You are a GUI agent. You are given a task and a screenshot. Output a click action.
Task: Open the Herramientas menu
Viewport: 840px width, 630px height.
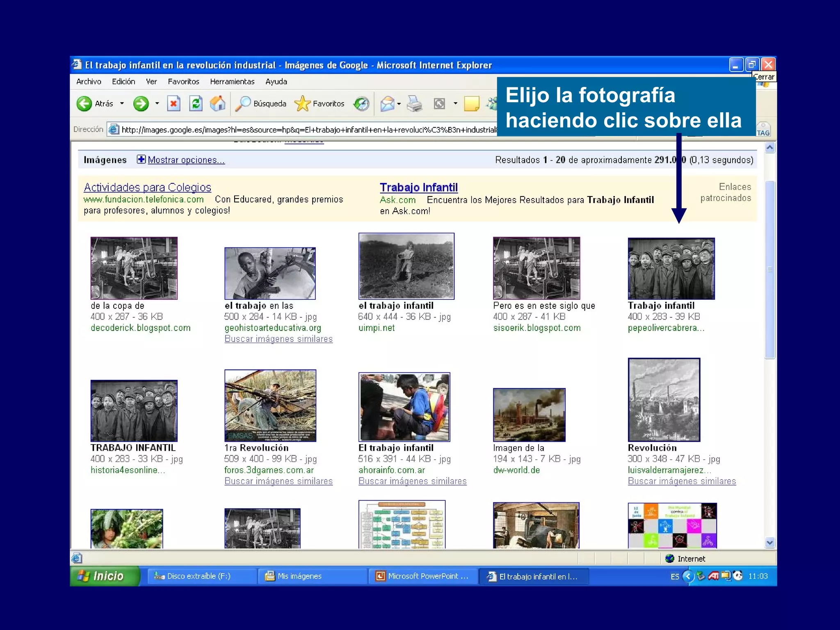tap(232, 82)
